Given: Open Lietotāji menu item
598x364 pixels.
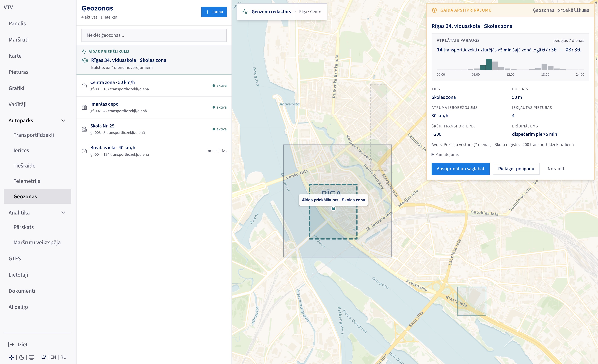Looking at the screenshot, I should click(x=37, y=275).
